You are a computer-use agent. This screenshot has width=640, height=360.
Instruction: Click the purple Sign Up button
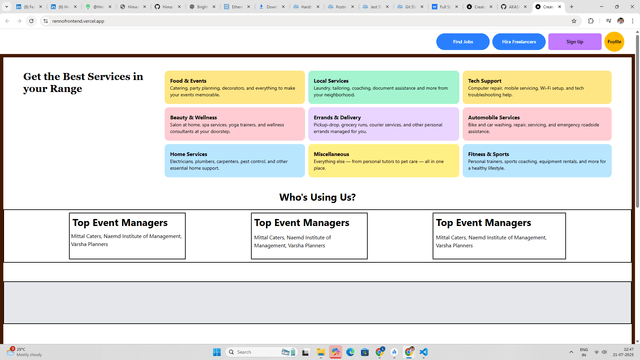point(575,42)
